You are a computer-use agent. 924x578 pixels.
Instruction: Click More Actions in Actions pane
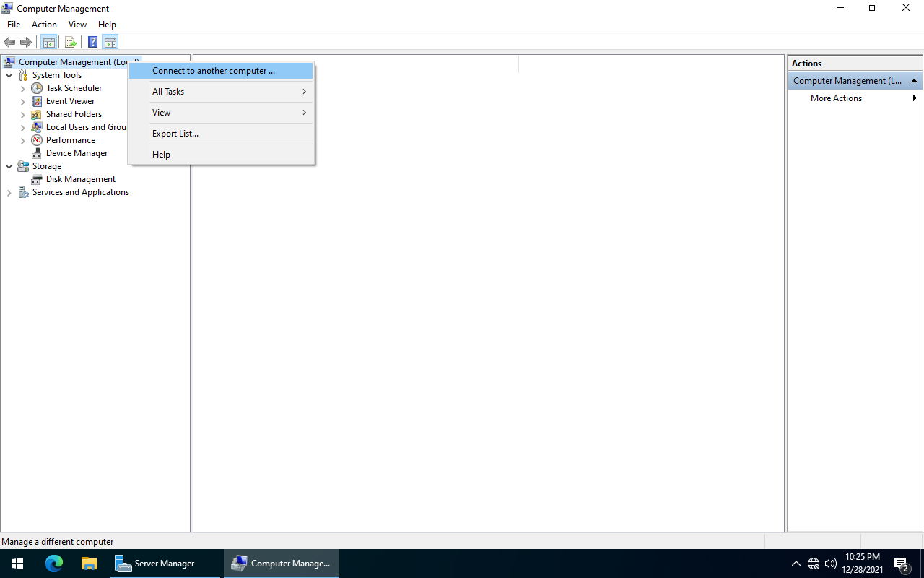[836, 98]
